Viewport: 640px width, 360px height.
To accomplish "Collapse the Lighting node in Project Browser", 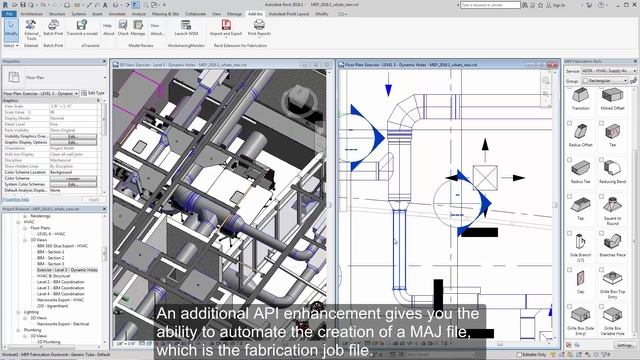I will click(18, 312).
